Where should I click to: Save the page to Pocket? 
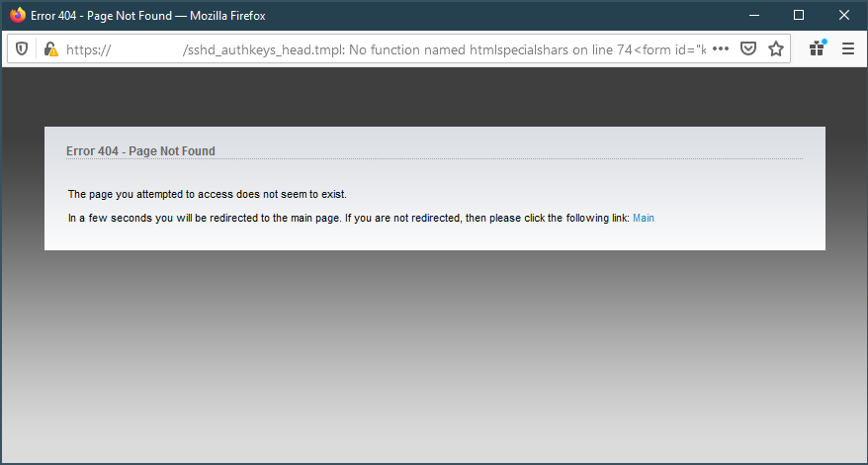[748, 48]
